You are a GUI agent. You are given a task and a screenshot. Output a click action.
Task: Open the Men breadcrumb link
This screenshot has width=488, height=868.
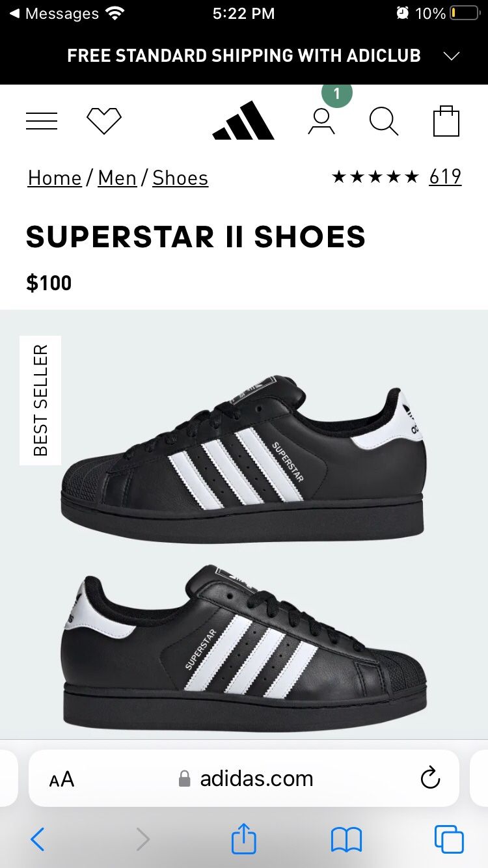[x=117, y=178]
